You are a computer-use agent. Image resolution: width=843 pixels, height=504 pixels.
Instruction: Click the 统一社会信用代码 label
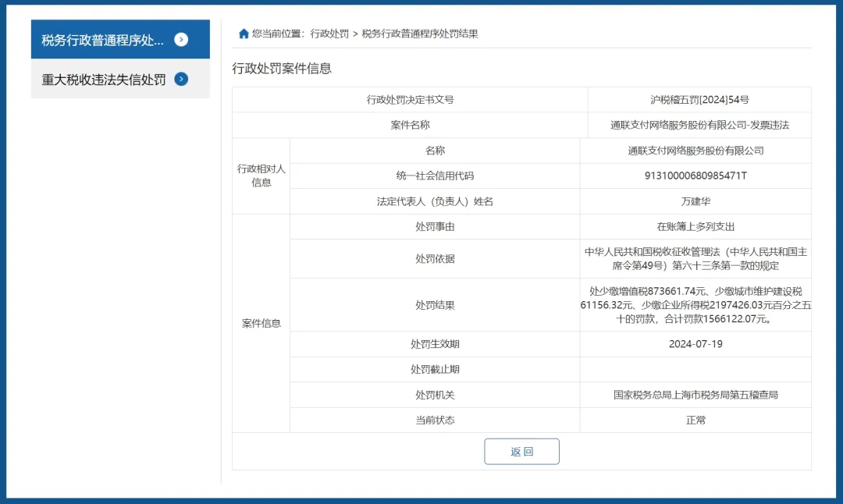[435, 176]
